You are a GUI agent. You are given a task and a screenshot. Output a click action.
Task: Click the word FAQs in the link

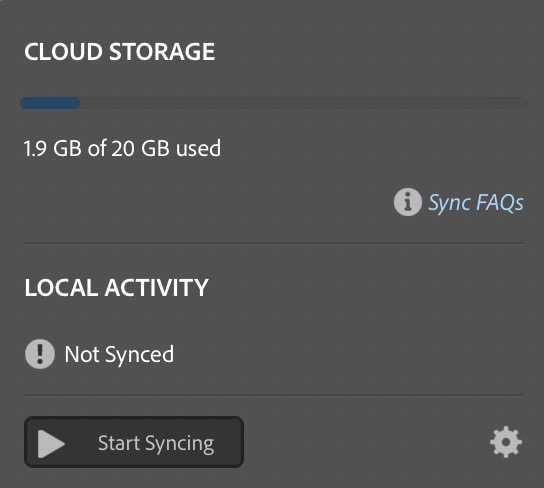point(500,203)
